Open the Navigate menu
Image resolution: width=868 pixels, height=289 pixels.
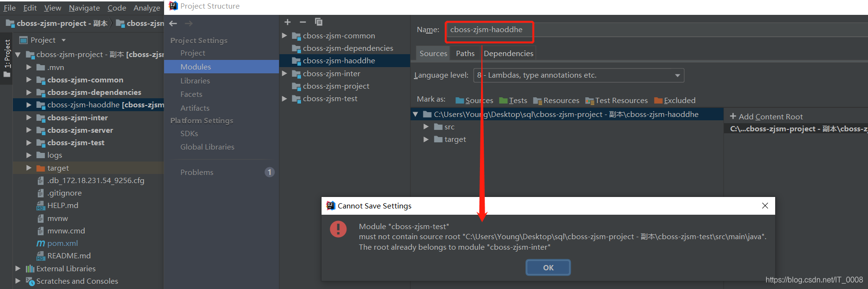pyautogui.click(x=84, y=8)
